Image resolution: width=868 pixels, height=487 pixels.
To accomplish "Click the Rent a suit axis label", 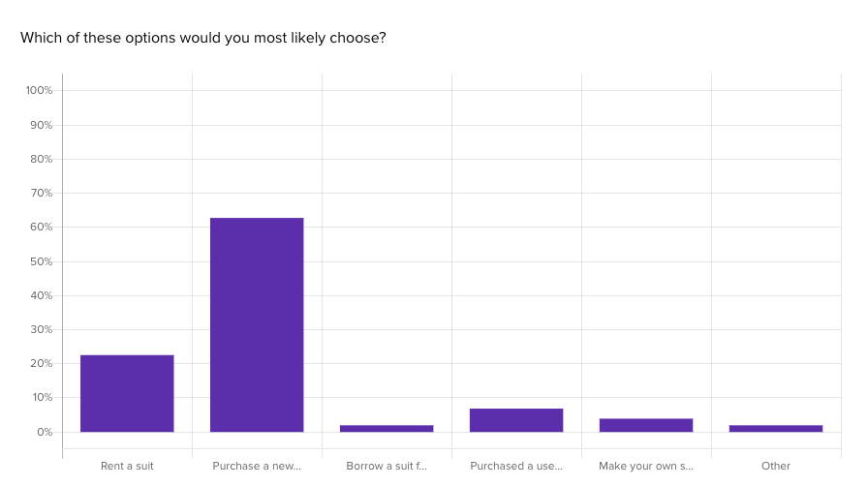I will coord(127,466).
